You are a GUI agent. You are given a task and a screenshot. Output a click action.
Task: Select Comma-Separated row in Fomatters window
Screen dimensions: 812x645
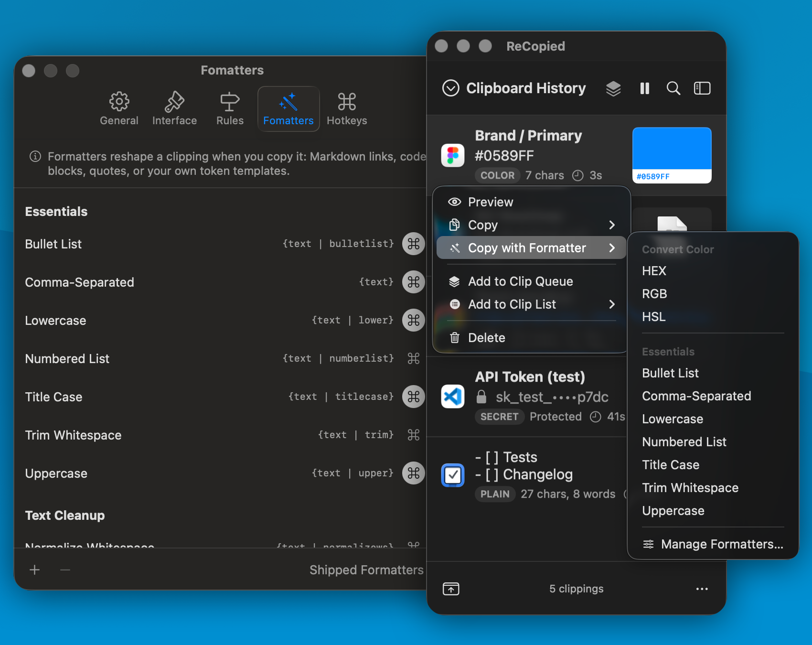pyautogui.click(x=221, y=282)
